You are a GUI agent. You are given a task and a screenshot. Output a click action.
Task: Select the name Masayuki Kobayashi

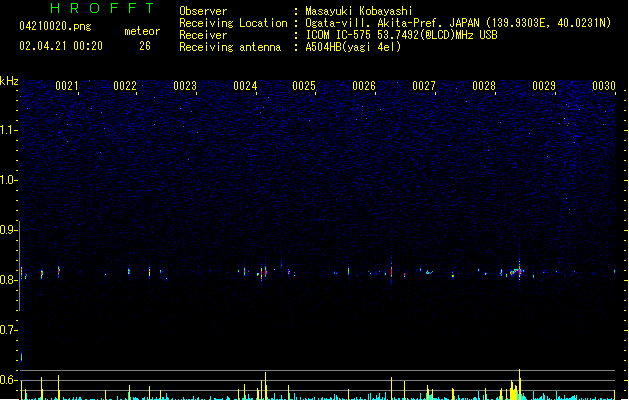tap(359, 11)
